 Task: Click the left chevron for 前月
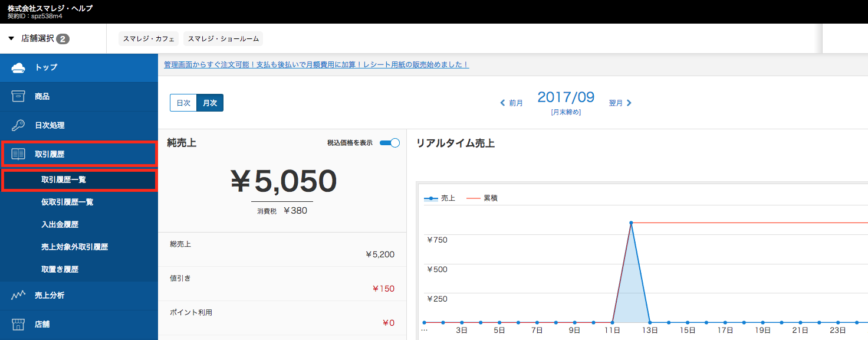click(502, 103)
